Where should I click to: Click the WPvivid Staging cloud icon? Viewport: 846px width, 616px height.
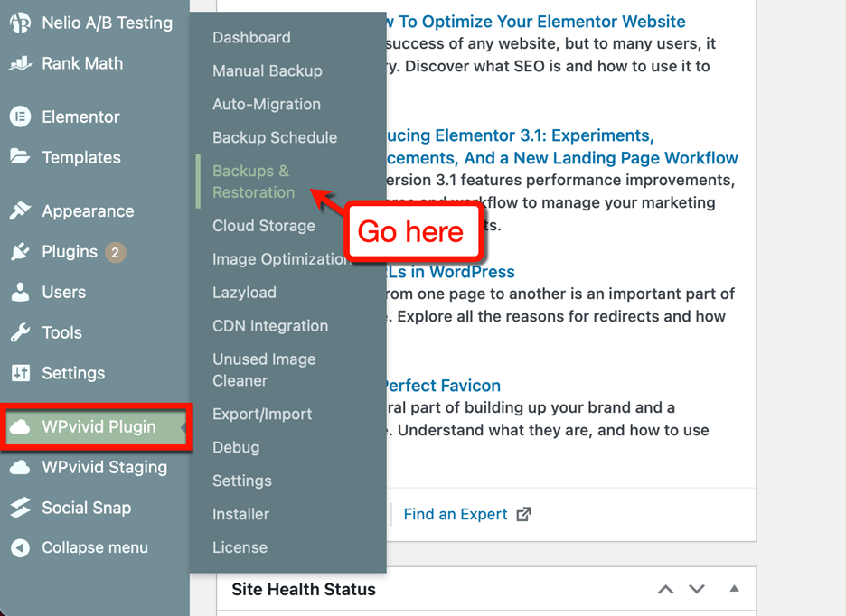coord(20,467)
